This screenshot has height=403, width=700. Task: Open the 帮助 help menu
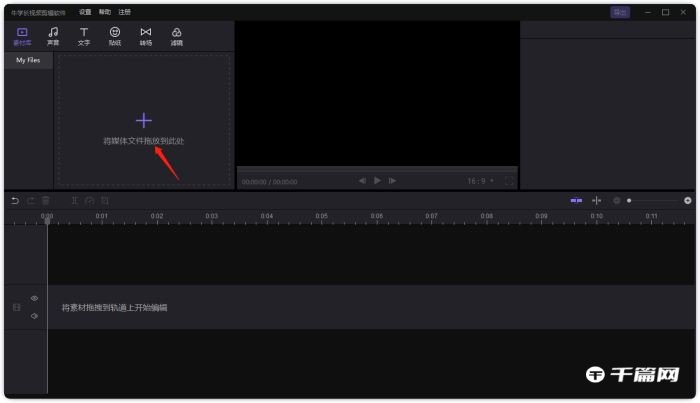point(104,12)
